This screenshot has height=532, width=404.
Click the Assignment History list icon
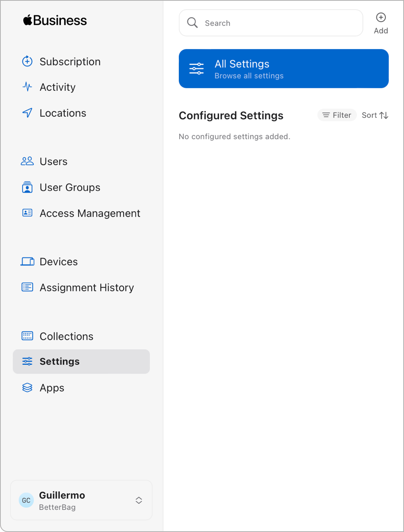coord(27,287)
